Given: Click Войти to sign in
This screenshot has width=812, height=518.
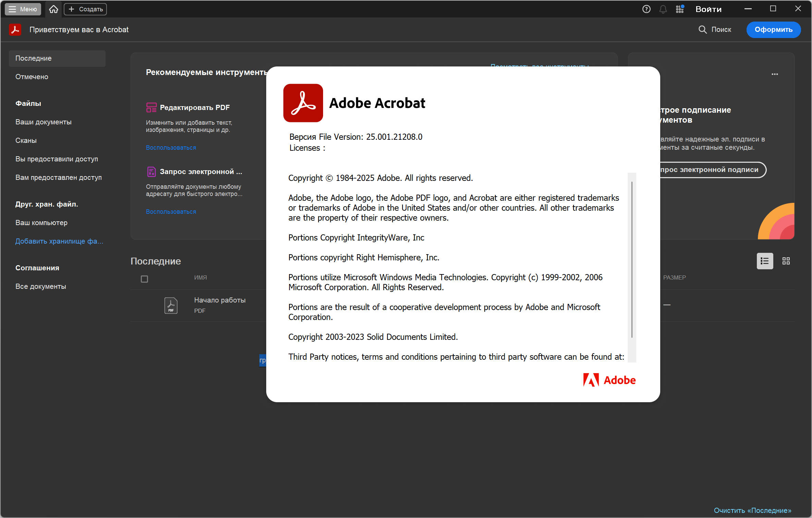Looking at the screenshot, I should (708, 9).
